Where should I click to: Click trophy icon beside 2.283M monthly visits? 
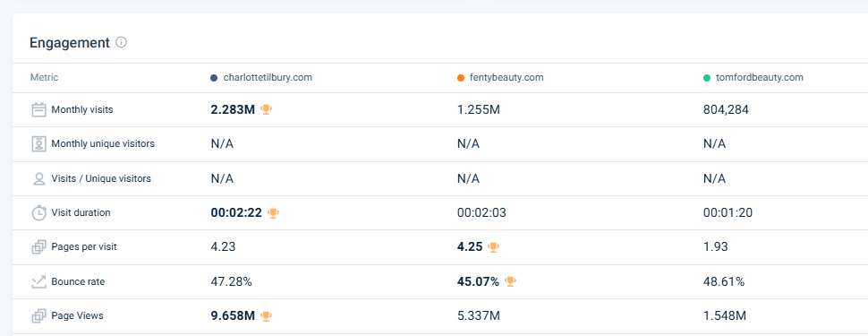(x=267, y=110)
